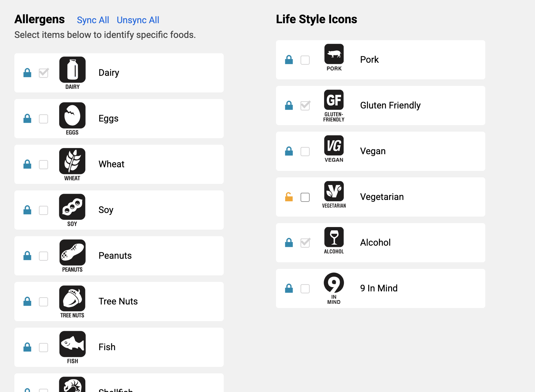Tick the Vegan lifestyle checkbox

pos(305,152)
